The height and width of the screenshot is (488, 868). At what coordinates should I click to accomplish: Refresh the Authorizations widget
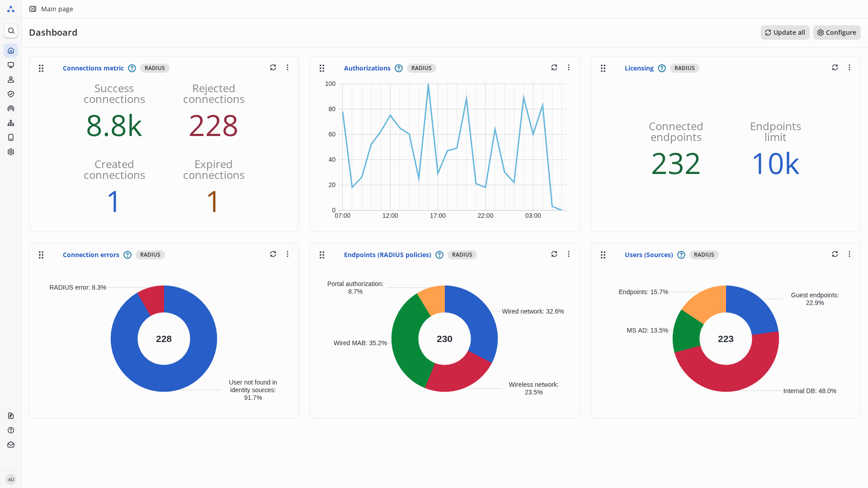pos(554,67)
